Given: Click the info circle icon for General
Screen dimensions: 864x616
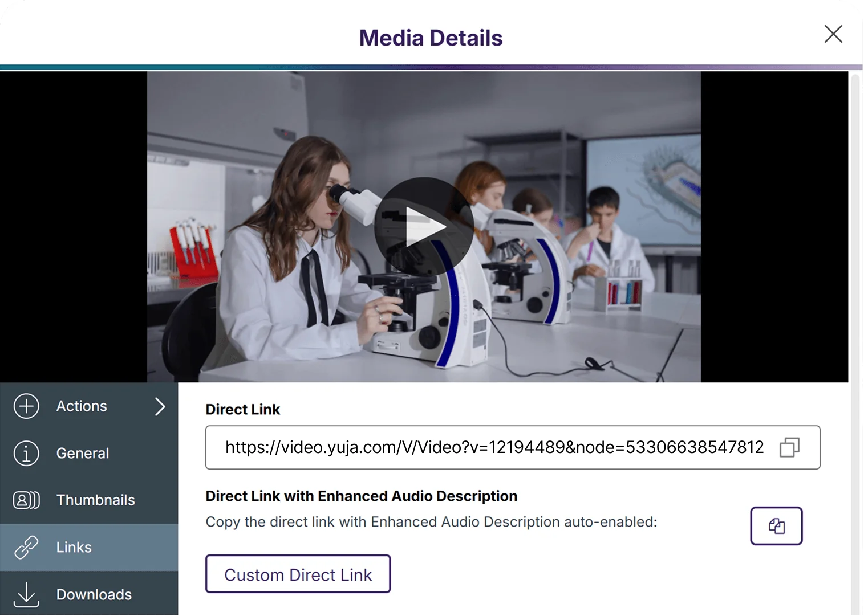Looking at the screenshot, I should click(26, 454).
